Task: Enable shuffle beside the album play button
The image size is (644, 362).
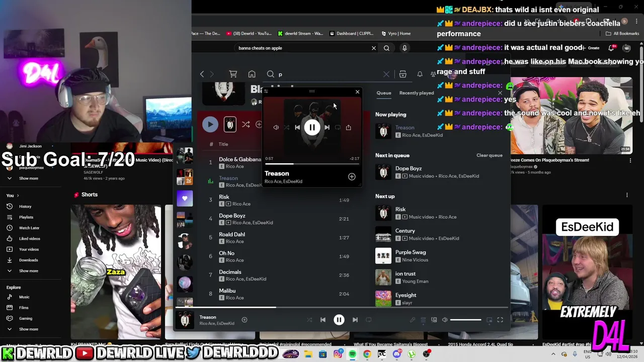Action: click(246, 124)
